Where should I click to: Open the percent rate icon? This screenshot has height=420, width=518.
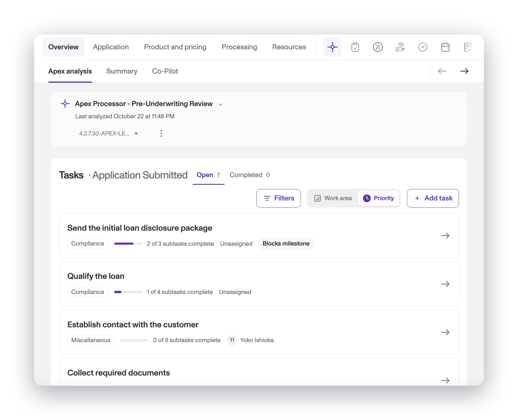[378, 47]
